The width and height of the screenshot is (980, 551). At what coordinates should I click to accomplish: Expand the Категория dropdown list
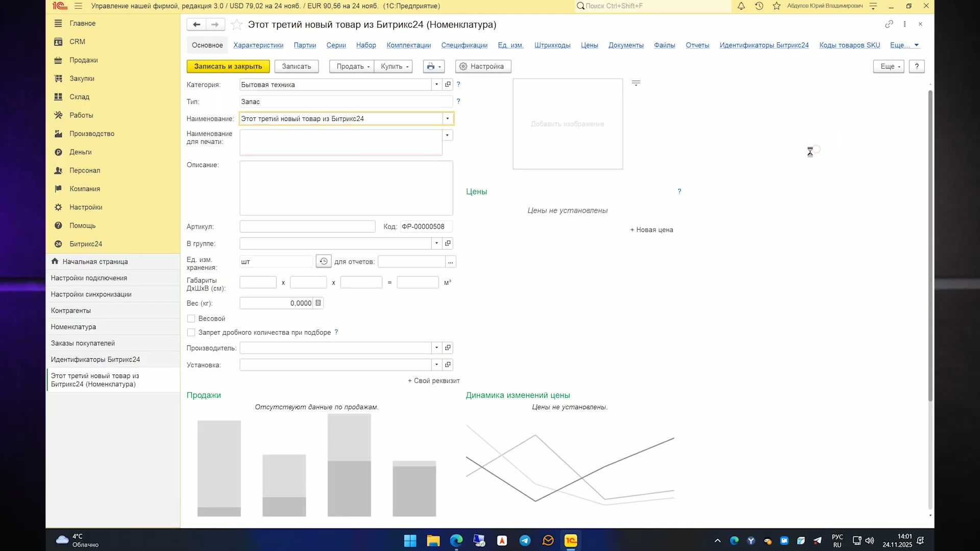436,85
